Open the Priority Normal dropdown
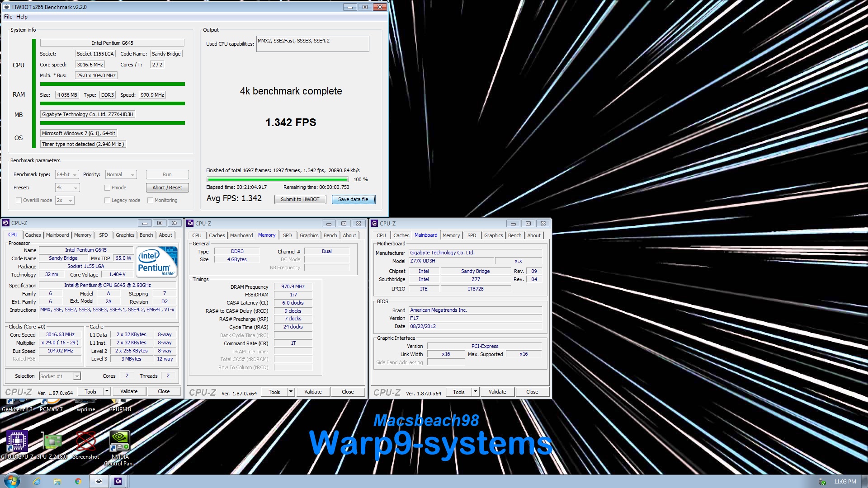This screenshot has height=488, width=868. (x=121, y=174)
